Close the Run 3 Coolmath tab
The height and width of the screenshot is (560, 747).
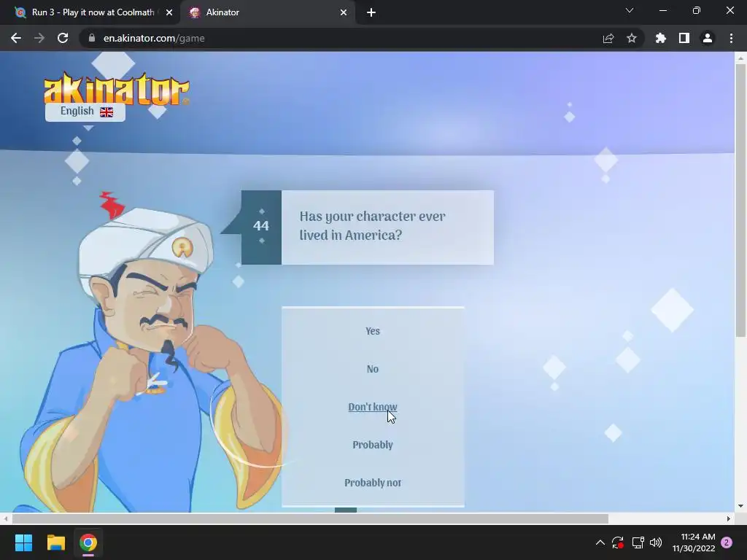tap(169, 12)
